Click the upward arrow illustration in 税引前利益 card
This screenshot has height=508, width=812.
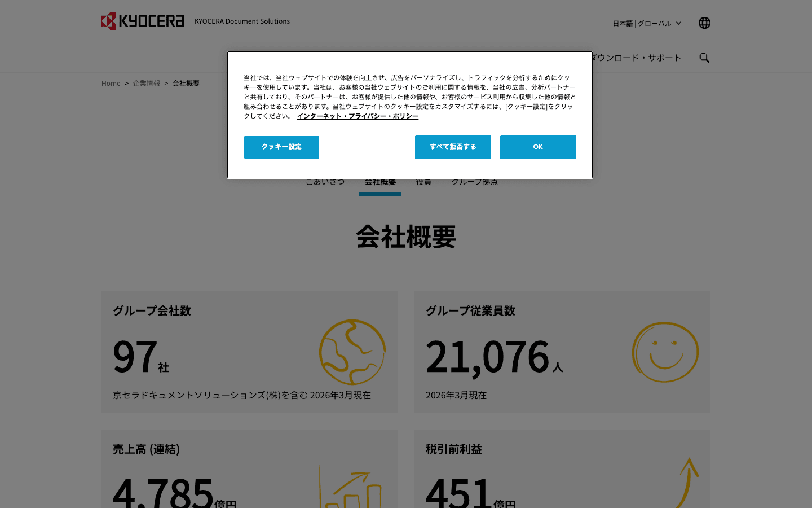pyautogui.click(x=687, y=483)
